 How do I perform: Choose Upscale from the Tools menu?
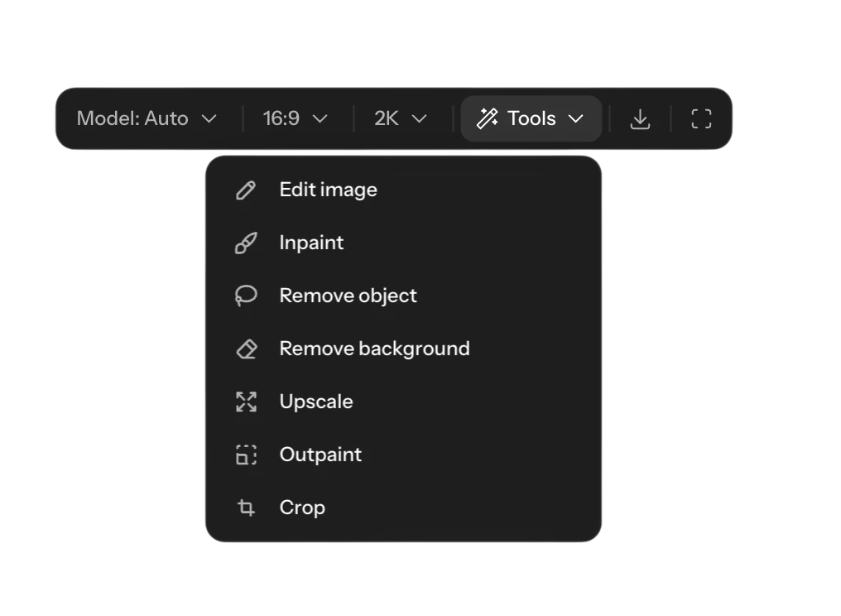tap(403, 402)
